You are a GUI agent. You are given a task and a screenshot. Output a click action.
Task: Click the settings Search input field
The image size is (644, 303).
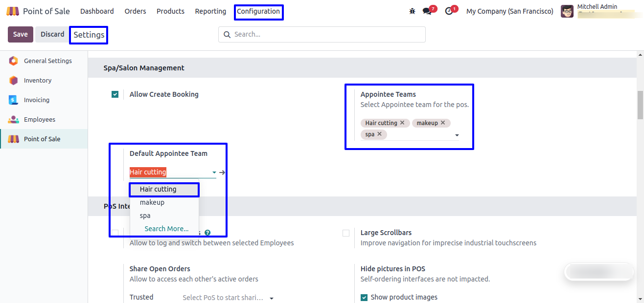(323, 34)
